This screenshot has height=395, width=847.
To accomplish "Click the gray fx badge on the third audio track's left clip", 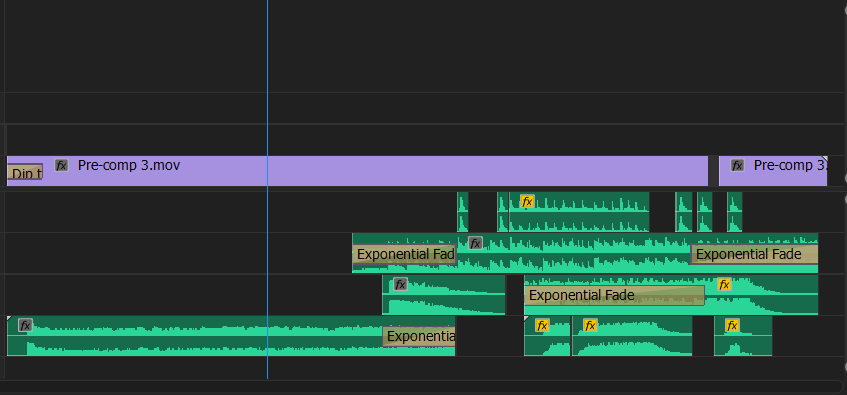I will click(400, 284).
